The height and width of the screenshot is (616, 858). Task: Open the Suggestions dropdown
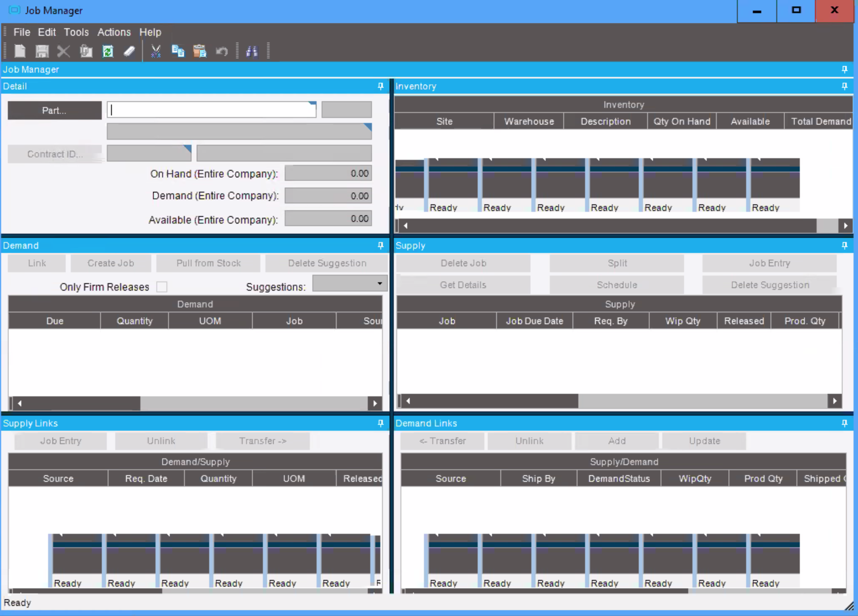tap(380, 283)
